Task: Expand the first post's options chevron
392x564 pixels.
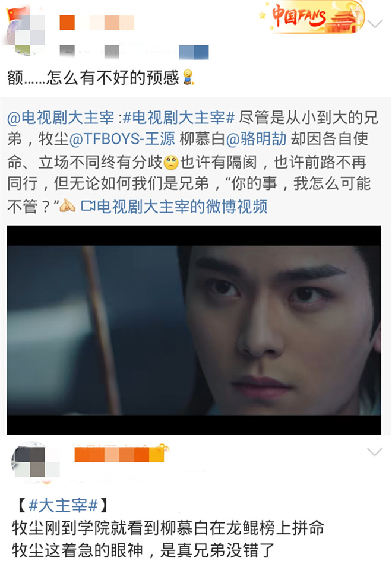Action: point(375,24)
